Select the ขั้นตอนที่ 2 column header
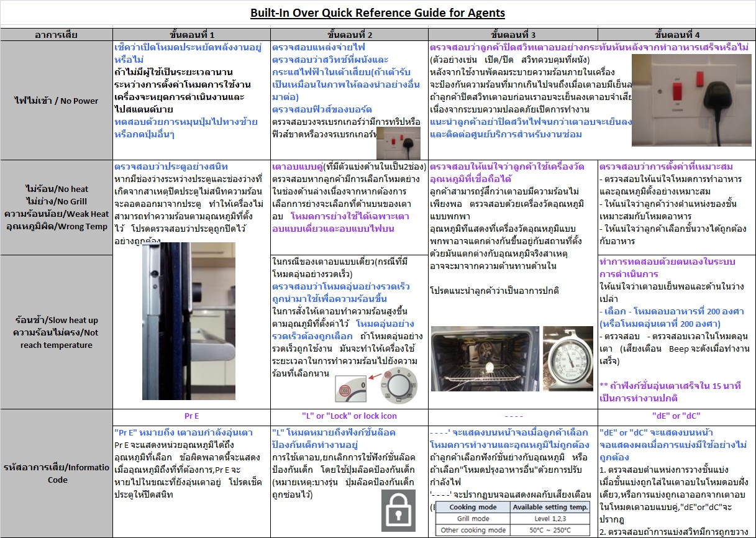The image size is (756, 538). point(349,35)
